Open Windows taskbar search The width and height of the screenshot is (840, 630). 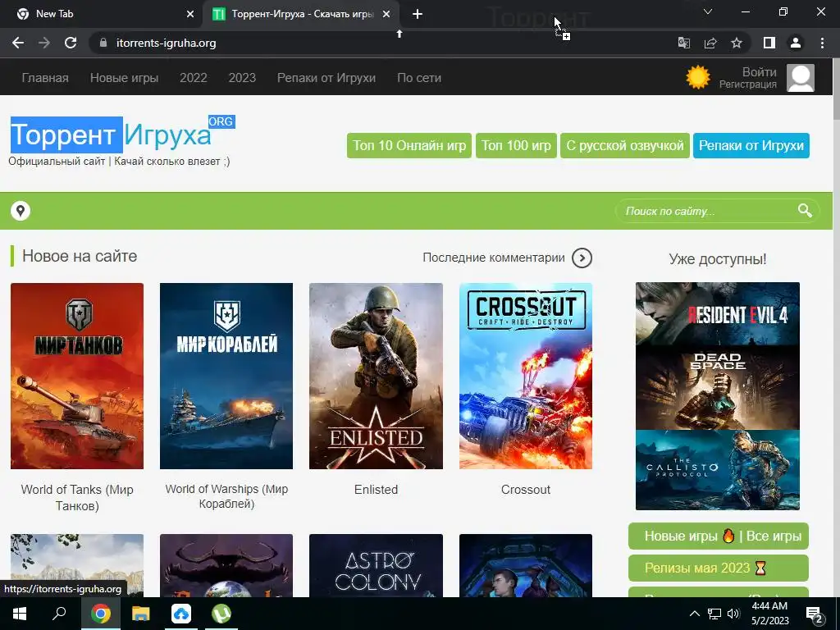point(59,614)
